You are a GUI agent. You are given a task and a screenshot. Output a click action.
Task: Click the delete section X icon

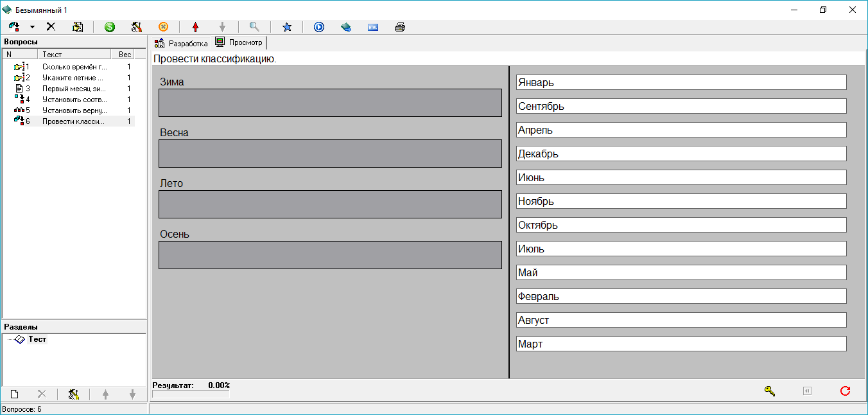tap(42, 394)
